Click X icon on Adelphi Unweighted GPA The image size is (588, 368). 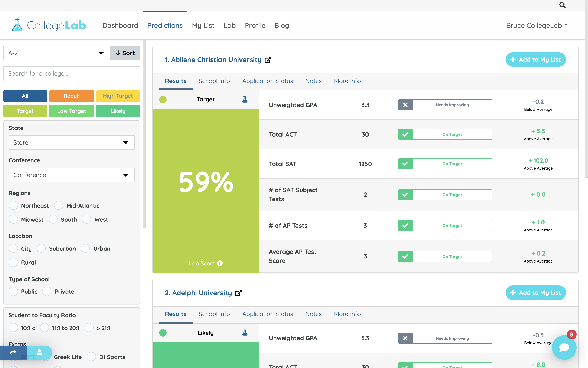click(x=405, y=338)
